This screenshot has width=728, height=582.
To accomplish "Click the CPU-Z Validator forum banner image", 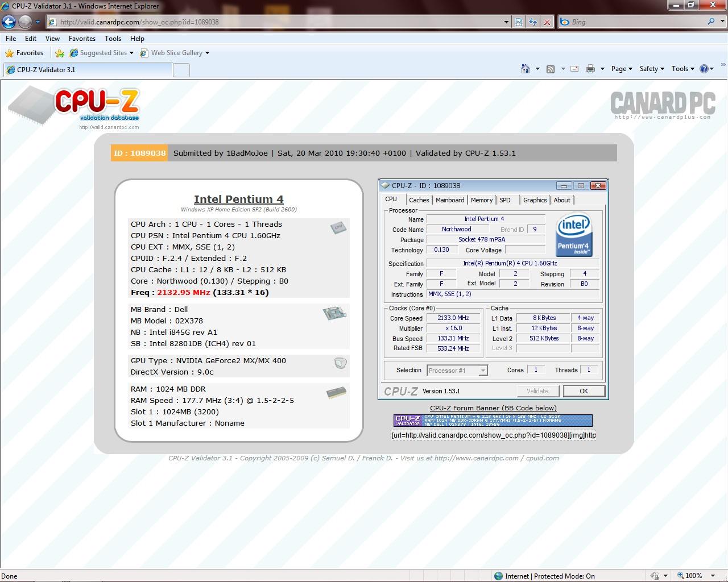I will click(x=493, y=421).
